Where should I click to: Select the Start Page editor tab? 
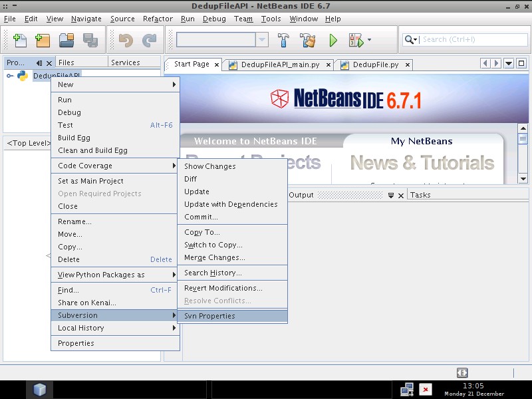(192, 64)
